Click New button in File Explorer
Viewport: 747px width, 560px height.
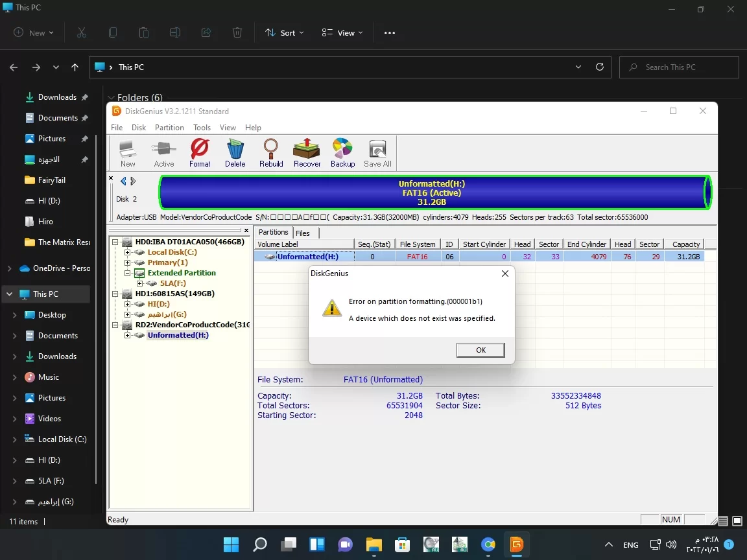pos(34,33)
